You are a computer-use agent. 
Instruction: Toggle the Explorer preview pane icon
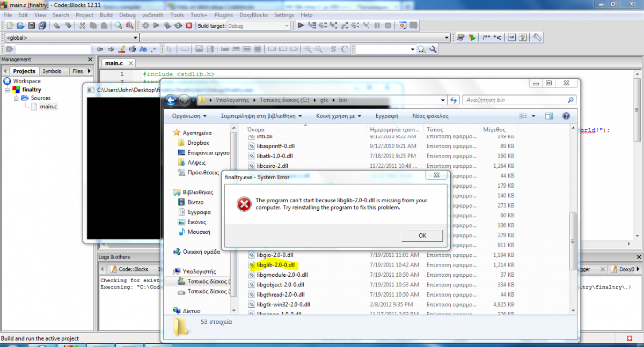pyautogui.click(x=549, y=116)
